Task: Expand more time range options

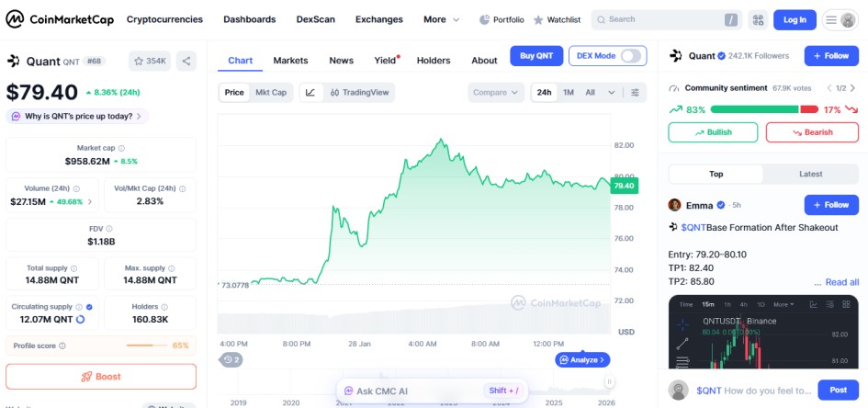Action: (612, 93)
